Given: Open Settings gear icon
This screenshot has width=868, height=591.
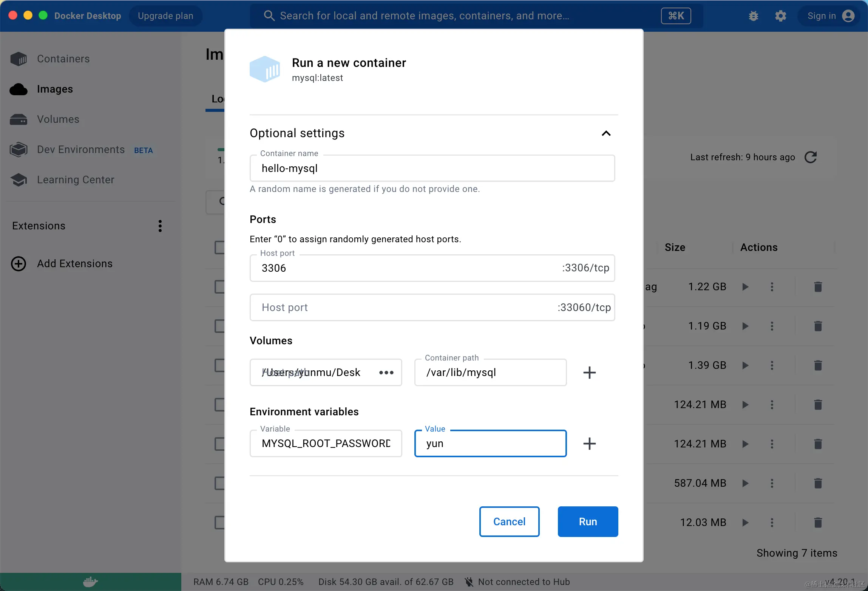Looking at the screenshot, I should [780, 16].
